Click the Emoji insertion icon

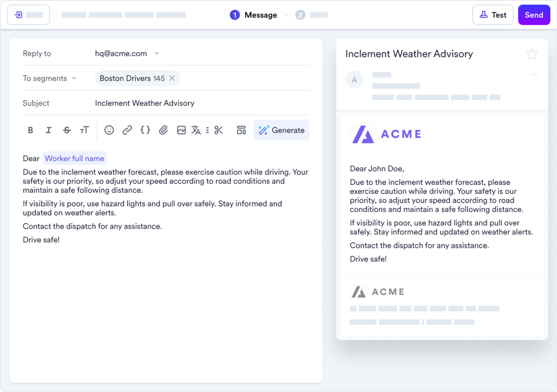tap(109, 130)
